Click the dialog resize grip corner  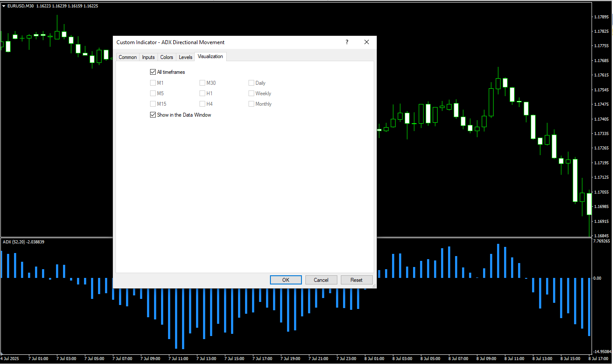click(x=374, y=286)
